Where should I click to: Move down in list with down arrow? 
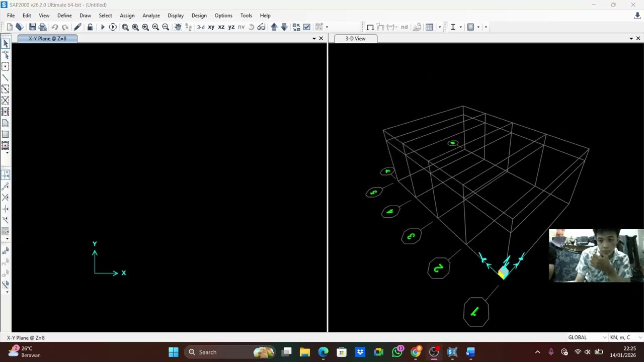pyautogui.click(x=284, y=27)
